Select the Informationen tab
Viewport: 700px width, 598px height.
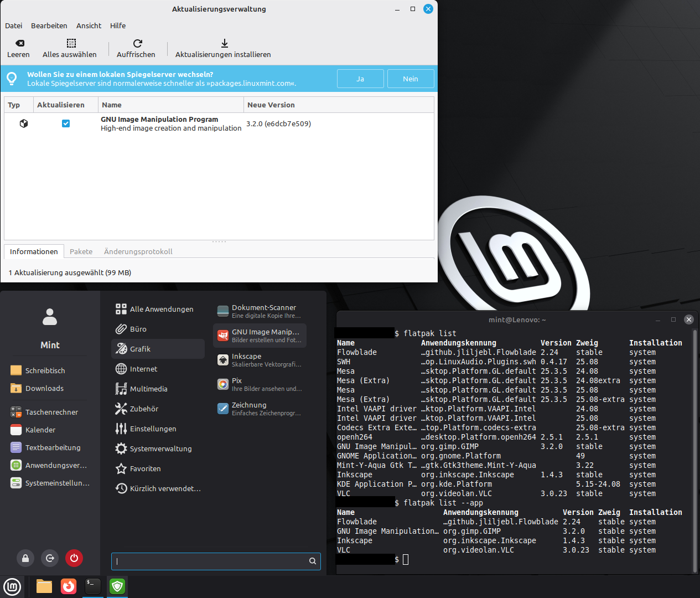(34, 251)
